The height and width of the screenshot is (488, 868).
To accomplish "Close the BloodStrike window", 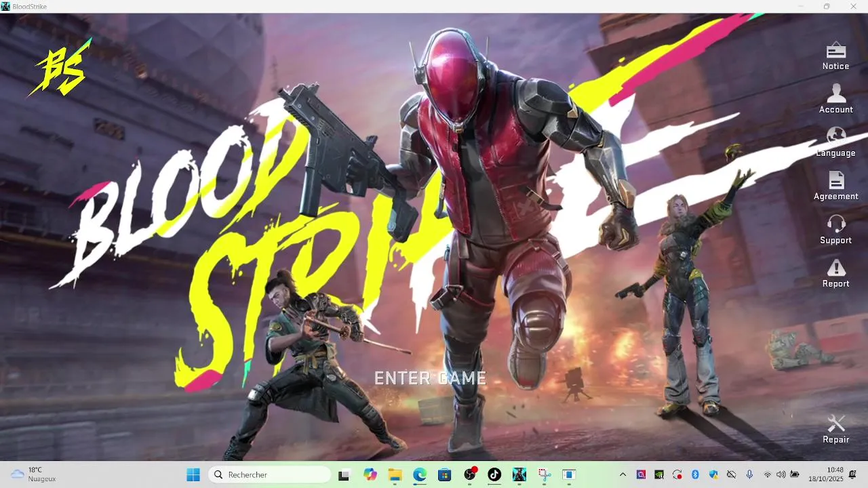I will click(853, 6).
